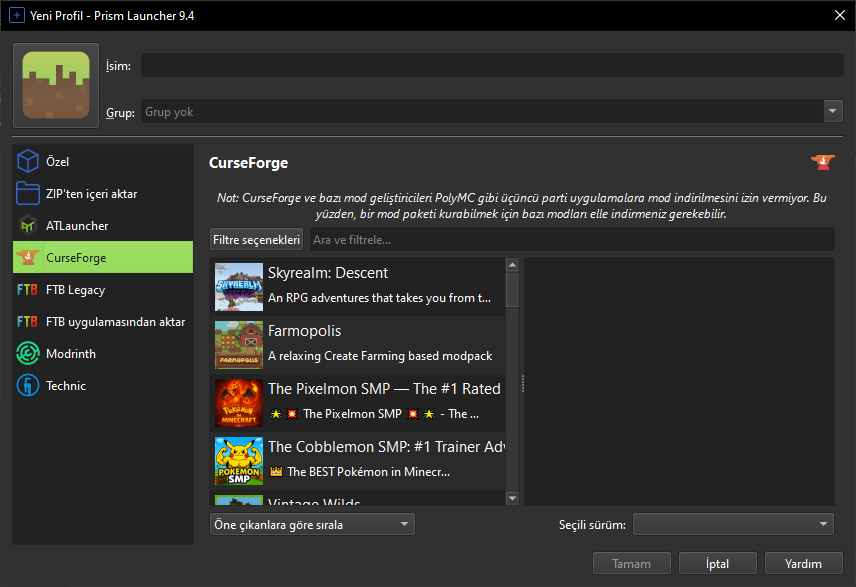
Task: Select The Pixelmon SMP title
Action: coord(384,388)
